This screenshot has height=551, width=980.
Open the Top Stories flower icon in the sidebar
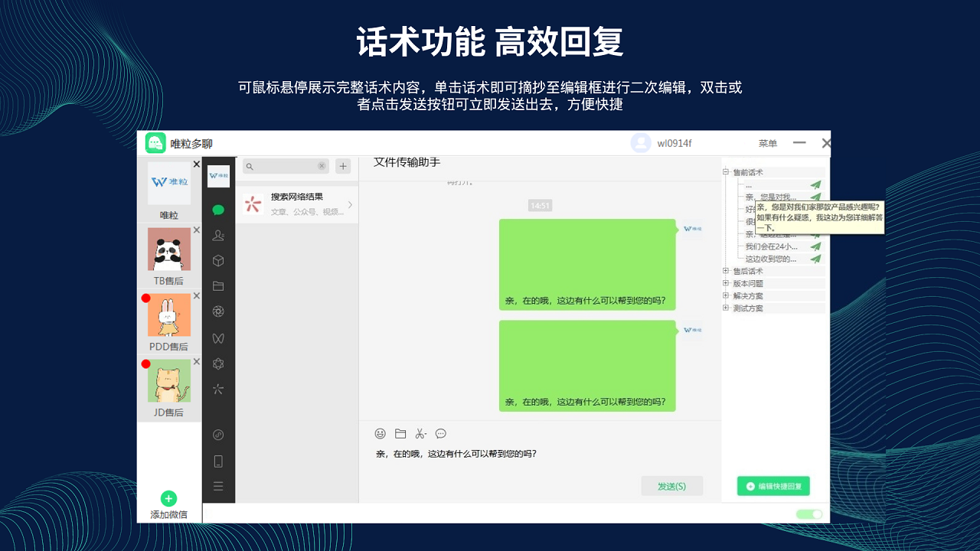218,364
